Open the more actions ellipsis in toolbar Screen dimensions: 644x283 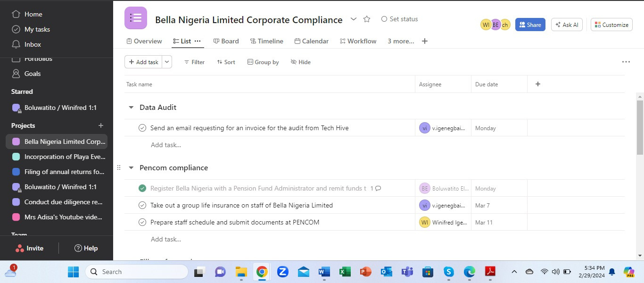click(626, 62)
